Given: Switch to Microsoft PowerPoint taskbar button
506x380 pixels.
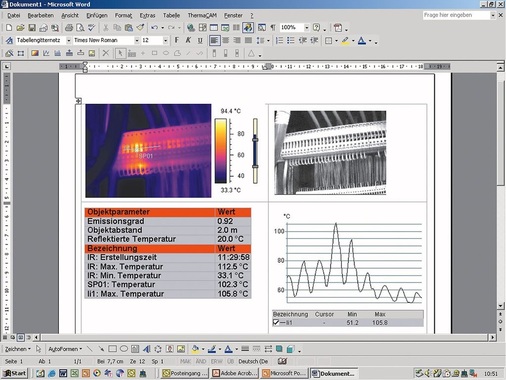Looking at the screenshot, I should [285, 373].
